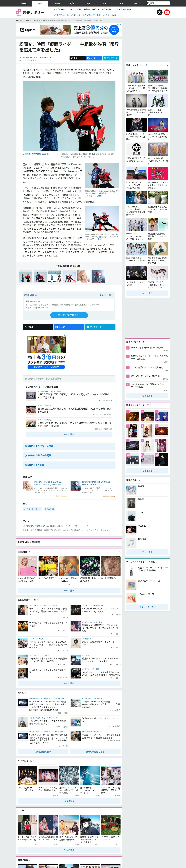Switch to the お笑い tab
Image resolution: width=186 pixels, height=868 pixels.
pos(72,3)
